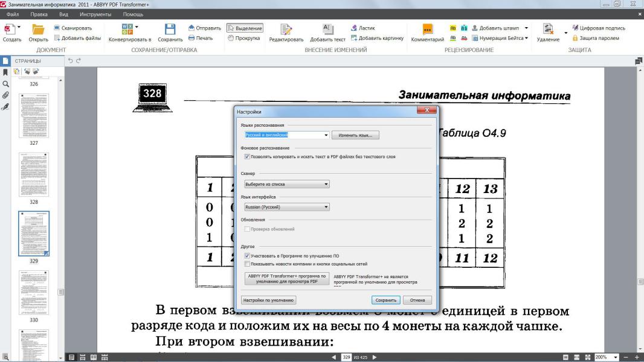Viewport: 644px width, 362px height.
Task: Toggle the comments pane icon at top right
Action: point(638,61)
